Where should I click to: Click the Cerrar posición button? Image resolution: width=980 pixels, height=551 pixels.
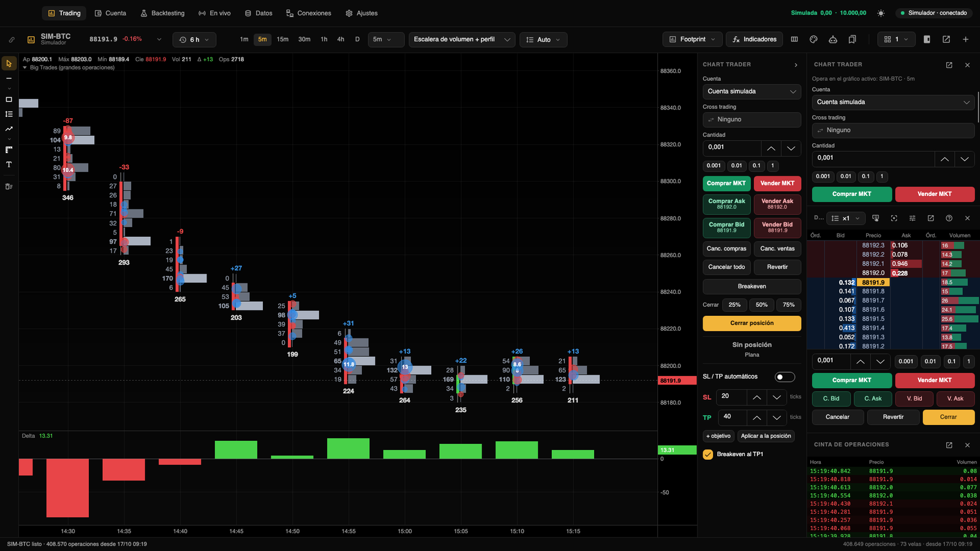click(752, 323)
